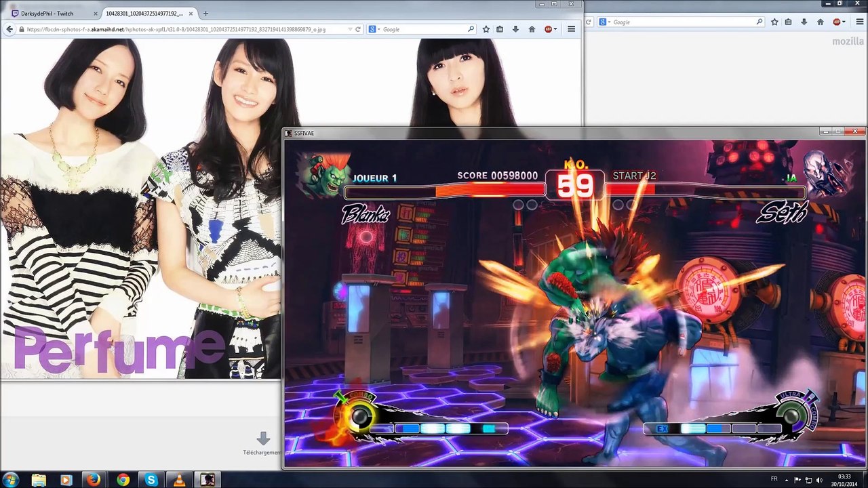The width and height of the screenshot is (868, 488).
Task: Reload the page in the right Firefox window
Action: [x=589, y=22]
